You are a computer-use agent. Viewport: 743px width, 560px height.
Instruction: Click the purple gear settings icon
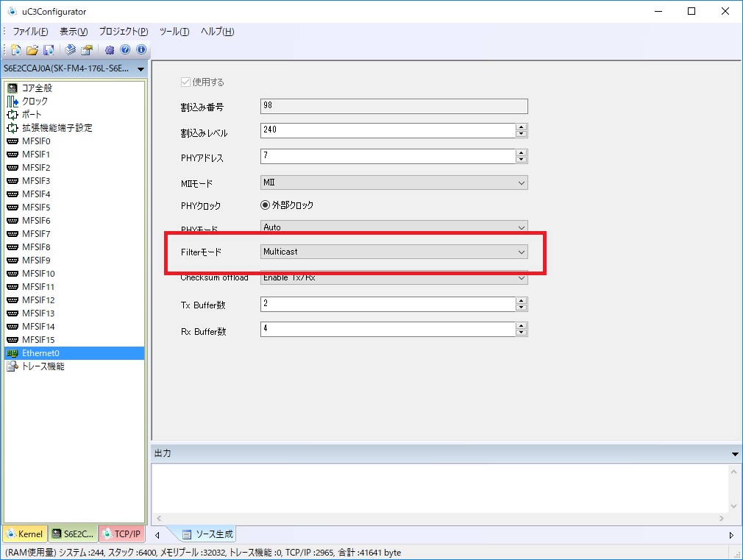[110, 50]
